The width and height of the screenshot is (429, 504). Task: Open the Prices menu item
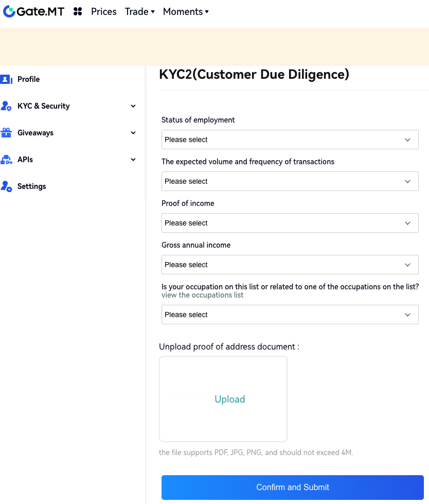[104, 11]
